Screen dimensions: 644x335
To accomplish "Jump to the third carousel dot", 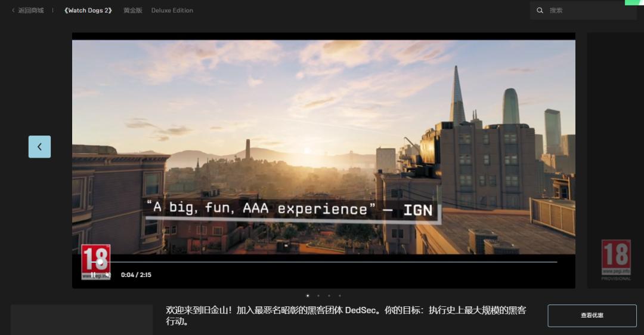I will pos(329,296).
